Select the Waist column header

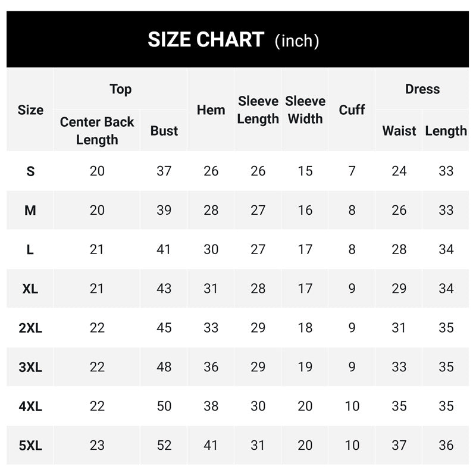[399, 131]
